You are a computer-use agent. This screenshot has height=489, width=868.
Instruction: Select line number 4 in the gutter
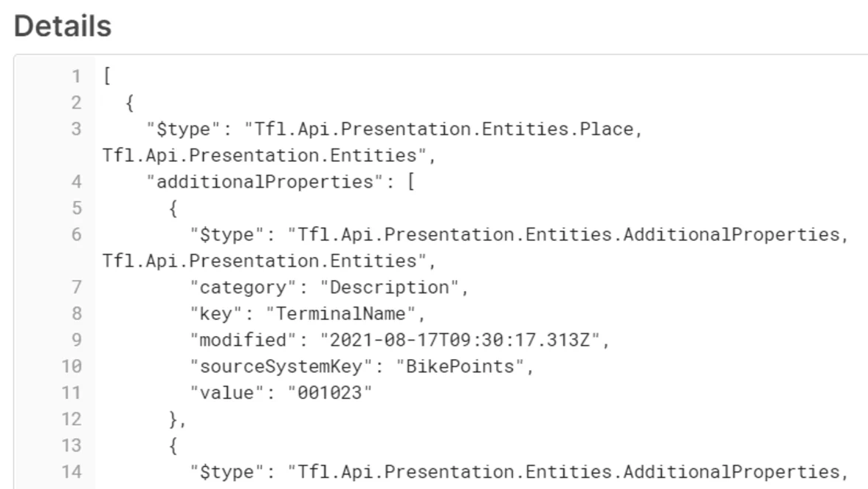pyautogui.click(x=77, y=182)
